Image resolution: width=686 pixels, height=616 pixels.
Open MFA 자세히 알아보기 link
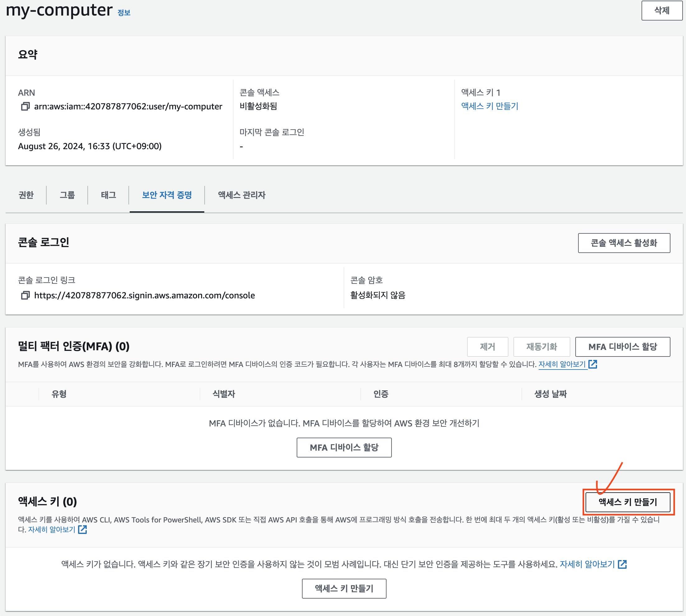562,364
